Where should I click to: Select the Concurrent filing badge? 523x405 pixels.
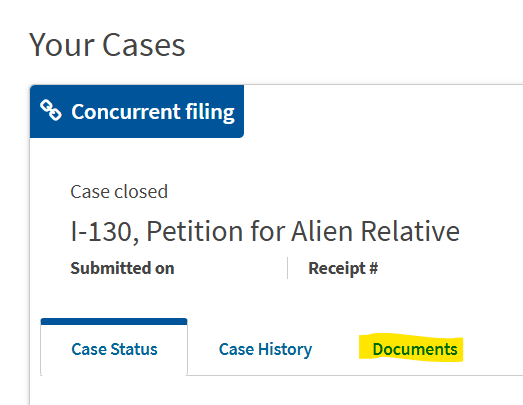[x=137, y=111]
